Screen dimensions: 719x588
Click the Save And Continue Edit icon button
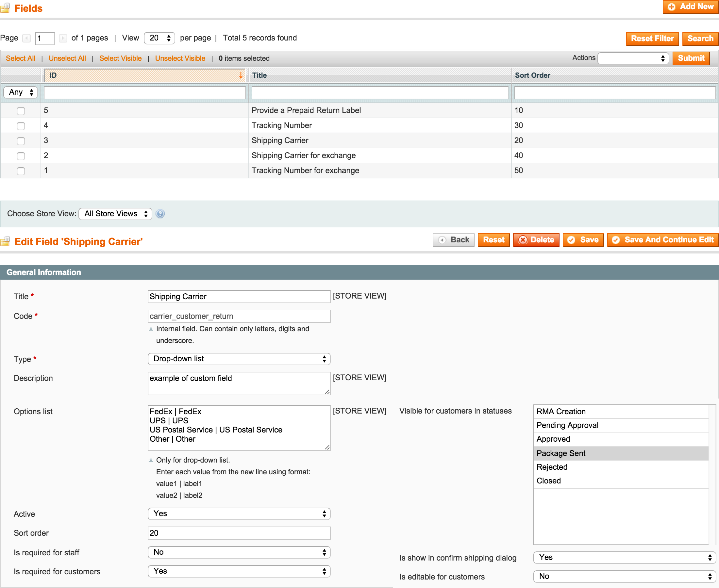point(616,240)
